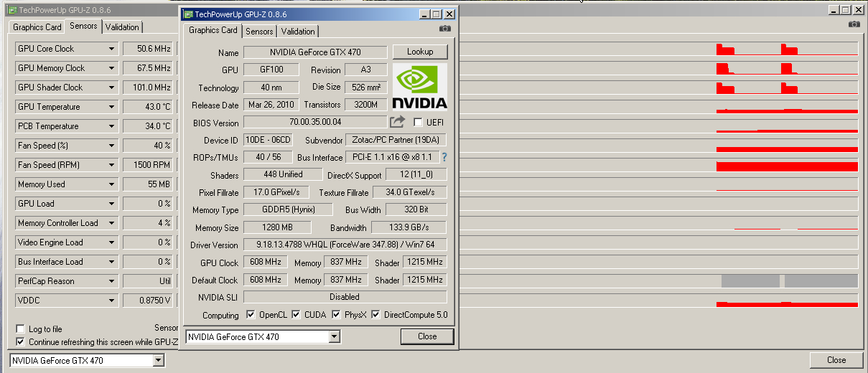Click the Bus Width 320 Bit field

(x=416, y=209)
